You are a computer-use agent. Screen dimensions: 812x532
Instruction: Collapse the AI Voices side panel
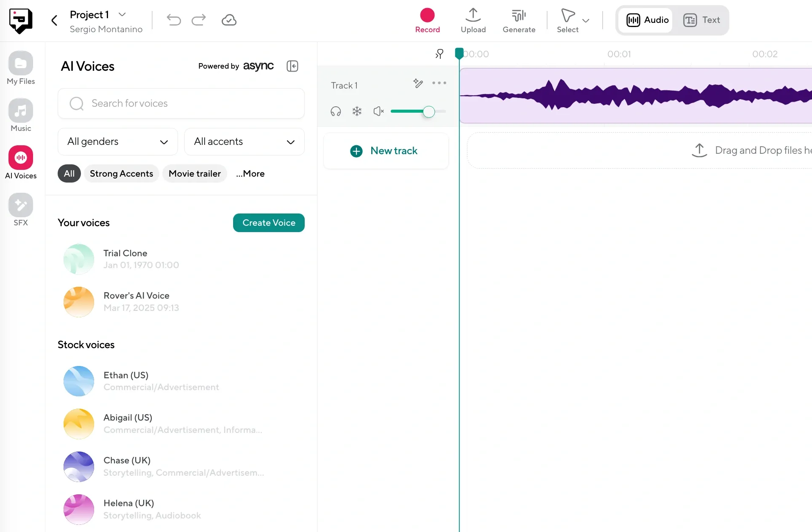[x=292, y=66]
